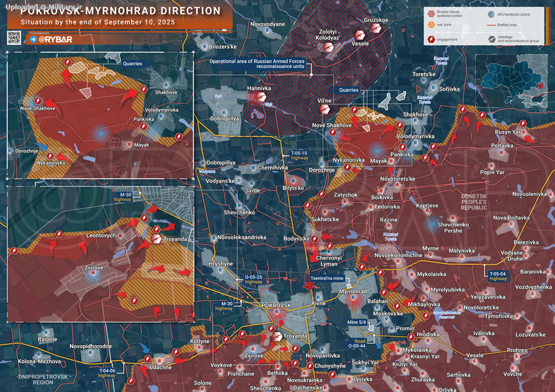Click the 'Hryshyne' label
555x392 pixels.
pos(221,264)
